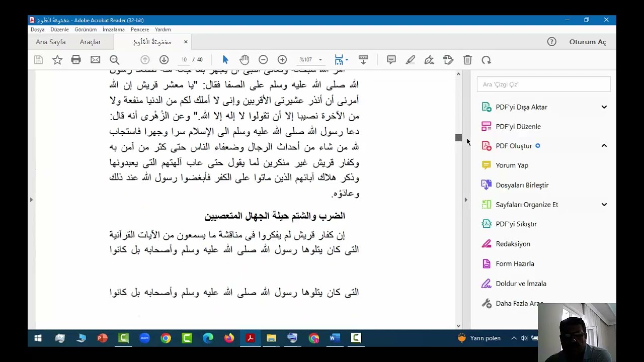Expand the Sayfaları Organize Et section

click(604, 205)
